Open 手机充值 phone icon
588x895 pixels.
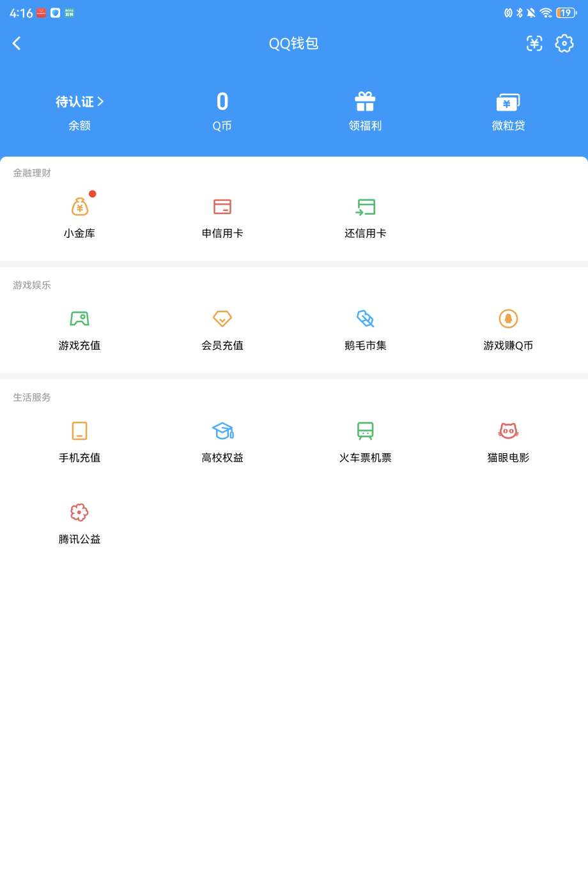79,431
